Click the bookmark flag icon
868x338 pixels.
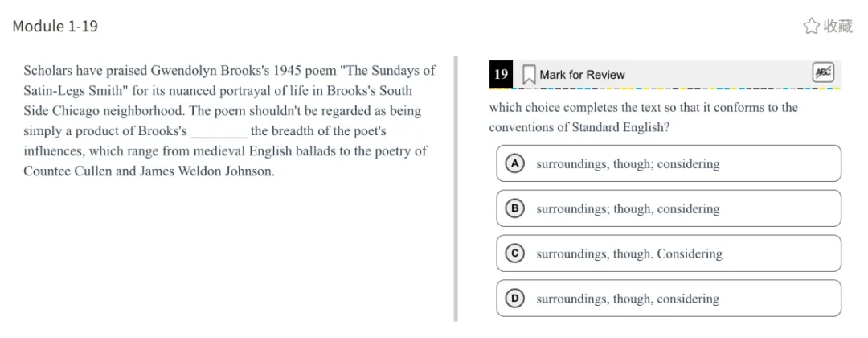tap(529, 75)
